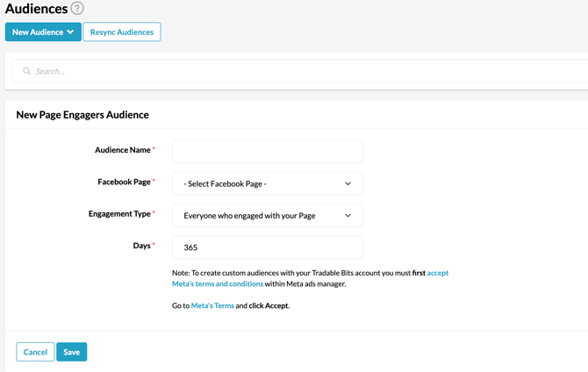588x372 pixels.
Task: Click the help question mark icon beside Audiences
Action: (x=77, y=9)
